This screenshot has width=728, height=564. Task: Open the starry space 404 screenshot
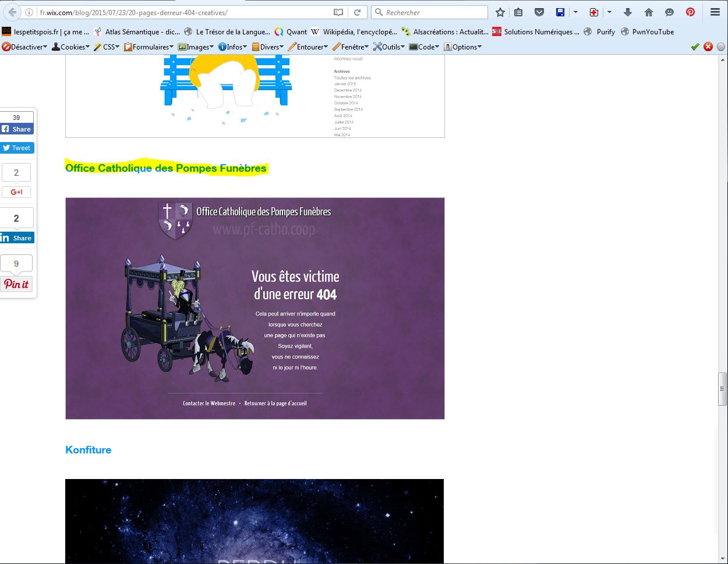point(255,522)
